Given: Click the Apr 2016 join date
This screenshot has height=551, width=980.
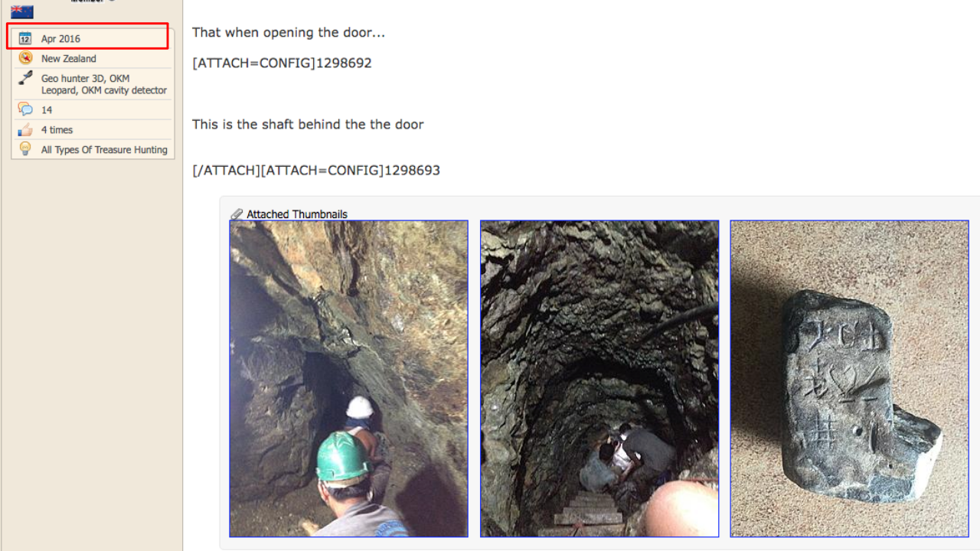Looking at the screenshot, I should pos(60,38).
